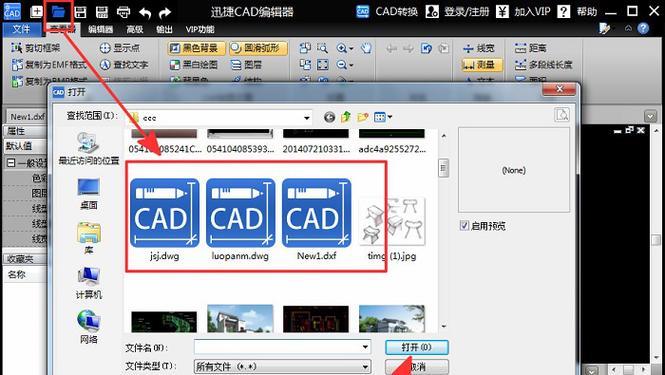Viewport: 665px width, 375px height.
Task: Click the undo arrow icon
Action: coord(145,13)
